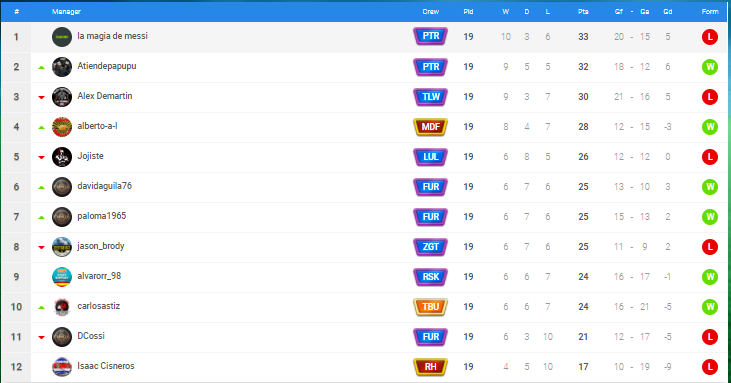The height and width of the screenshot is (383, 731).
Task: Click the RSK crew badge for alvarorr_98
Action: click(x=430, y=277)
